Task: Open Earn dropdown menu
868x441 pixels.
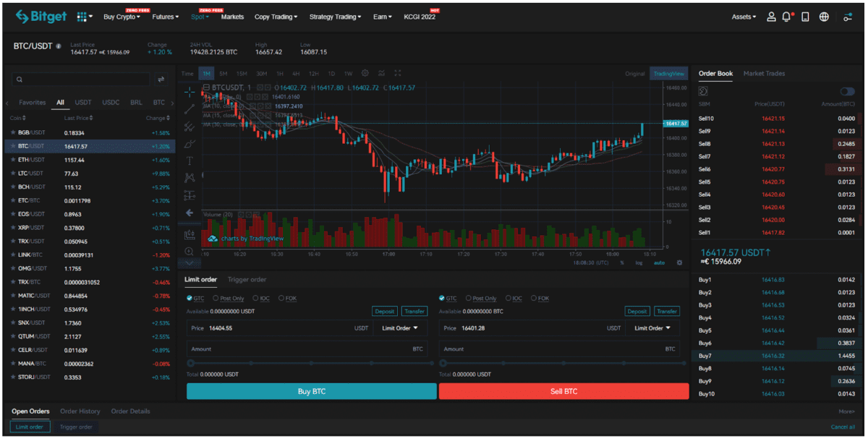Action: pyautogui.click(x=383, y=17)
